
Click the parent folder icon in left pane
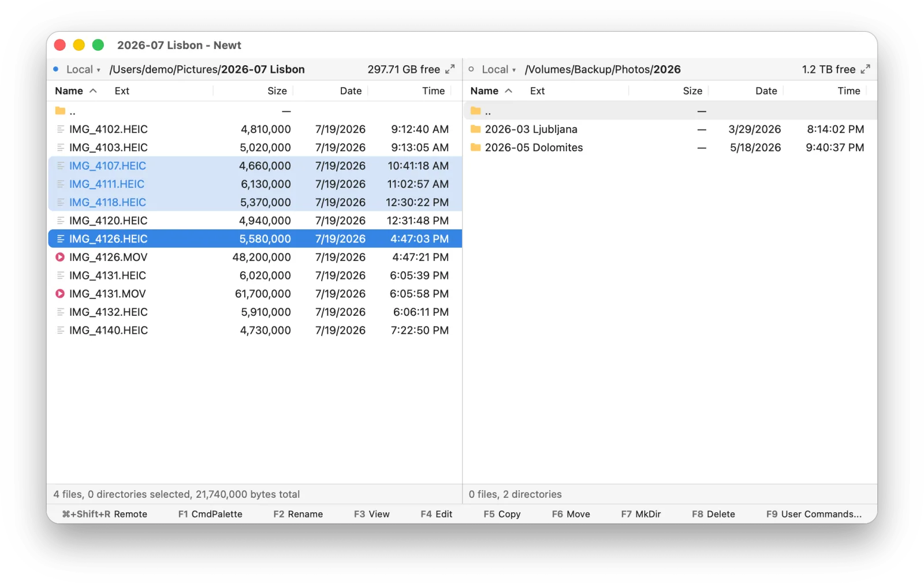coord(60,111)
